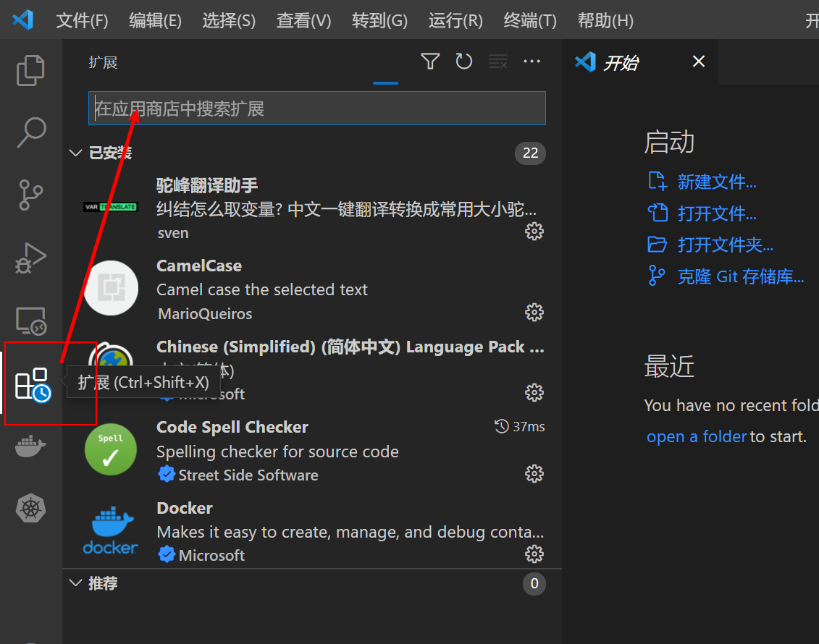The image size is (819, 644).
Task: Click the filter extensions funnel icon
Action: pos(430,62)
